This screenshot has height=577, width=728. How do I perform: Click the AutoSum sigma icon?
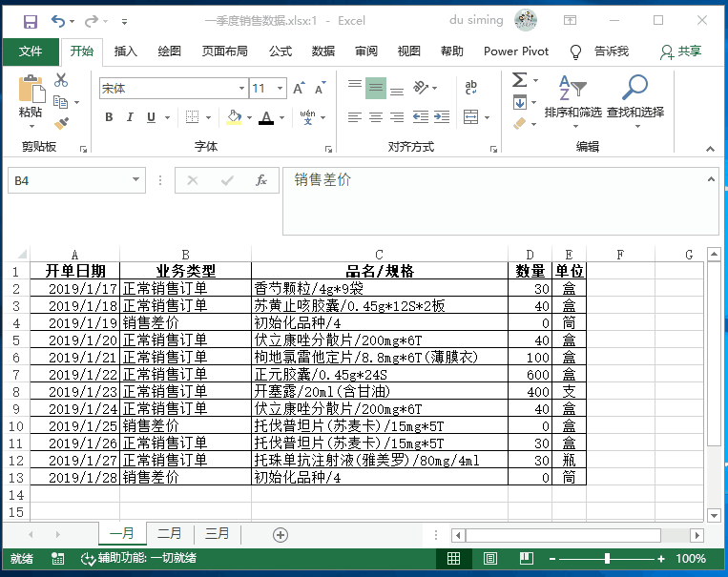click(519, 81)
